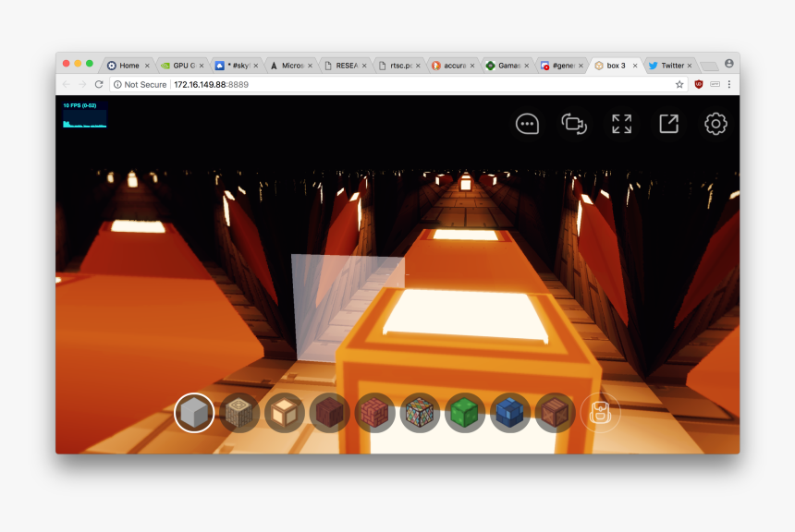Select the wood log block slot

[239, 413]
